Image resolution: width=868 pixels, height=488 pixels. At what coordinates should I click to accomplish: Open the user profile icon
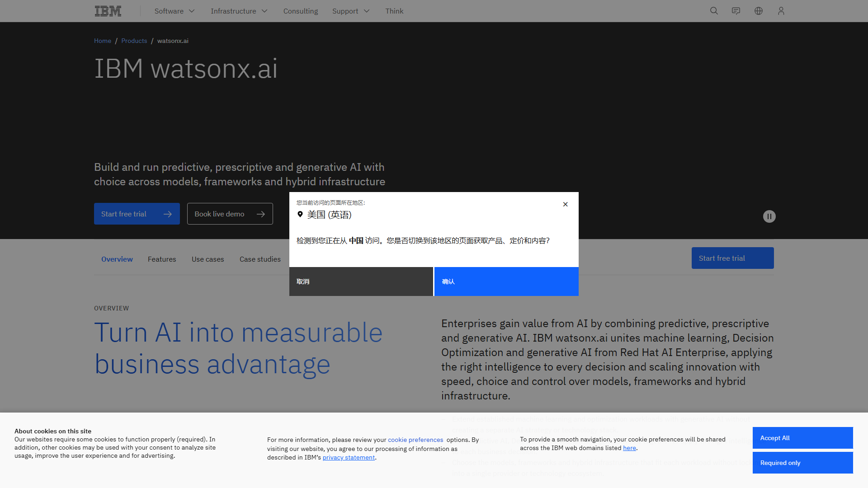[x=781, y=11]
